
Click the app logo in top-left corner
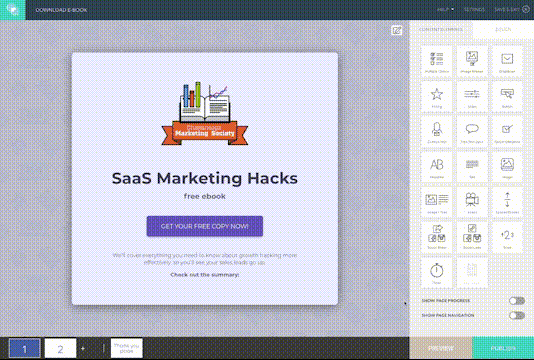[13, 10]
